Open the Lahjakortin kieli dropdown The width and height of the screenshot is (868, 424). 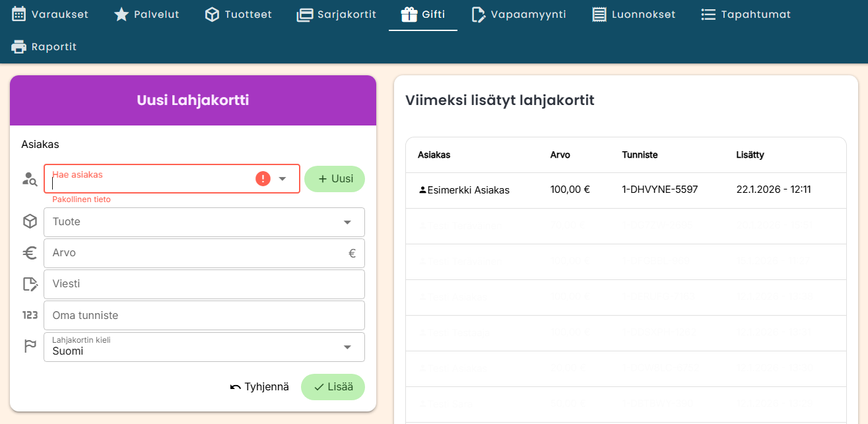pos(347,347)
